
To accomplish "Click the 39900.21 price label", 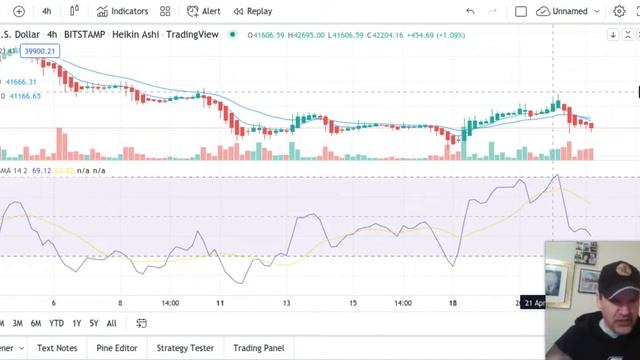I will coord(40,51).
